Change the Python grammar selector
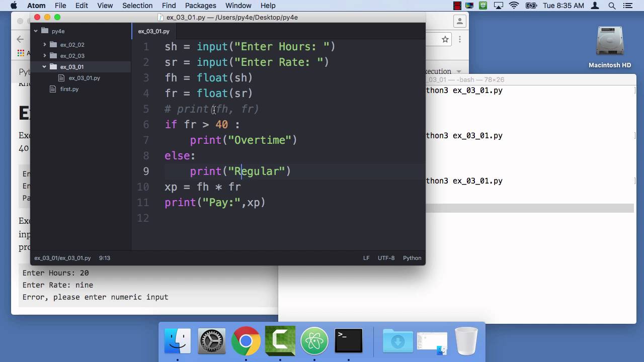 point(412,258)
